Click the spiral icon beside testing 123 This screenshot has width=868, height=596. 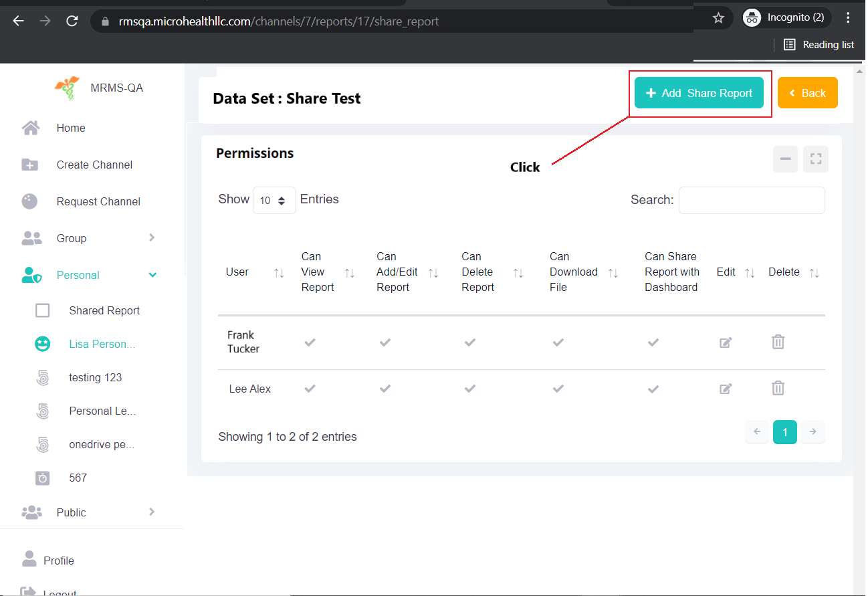pyautogui.click(x=43, y=377)
